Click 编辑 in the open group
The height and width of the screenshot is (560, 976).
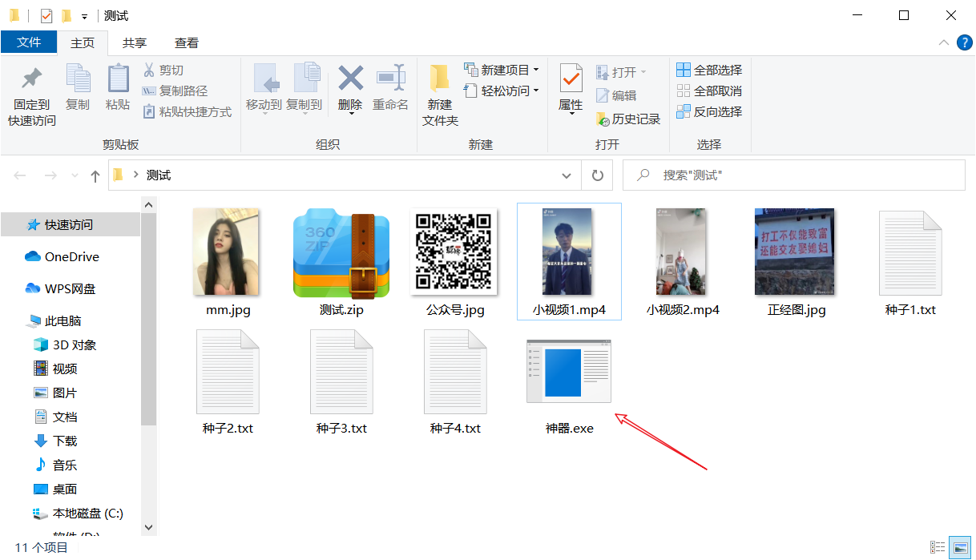point(616,96)
